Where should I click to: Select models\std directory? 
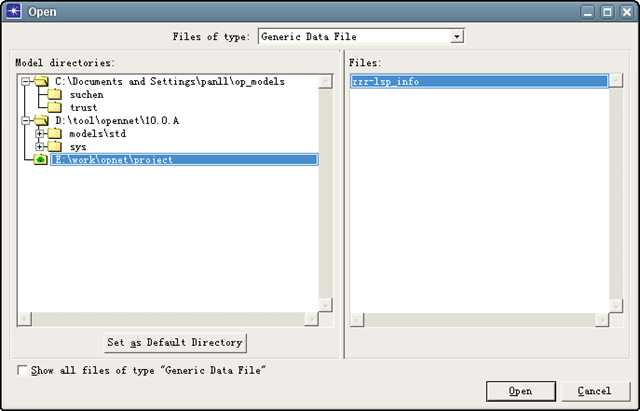(98, 134)
